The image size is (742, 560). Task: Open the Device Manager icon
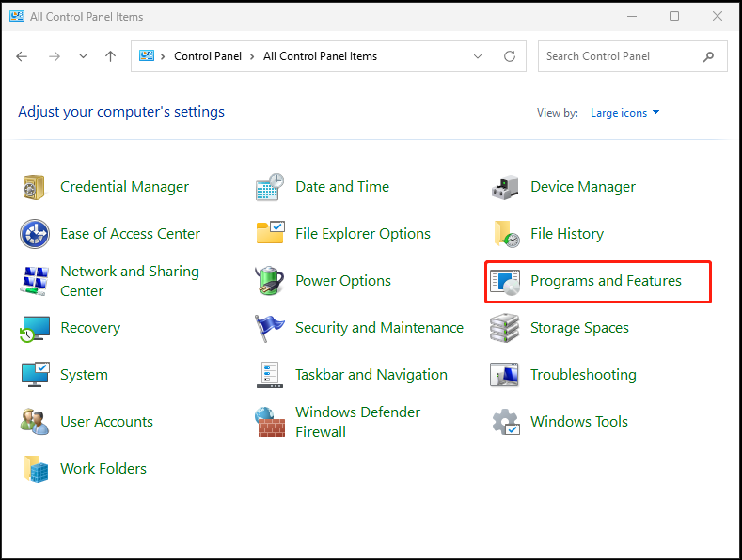pos(505,187)
